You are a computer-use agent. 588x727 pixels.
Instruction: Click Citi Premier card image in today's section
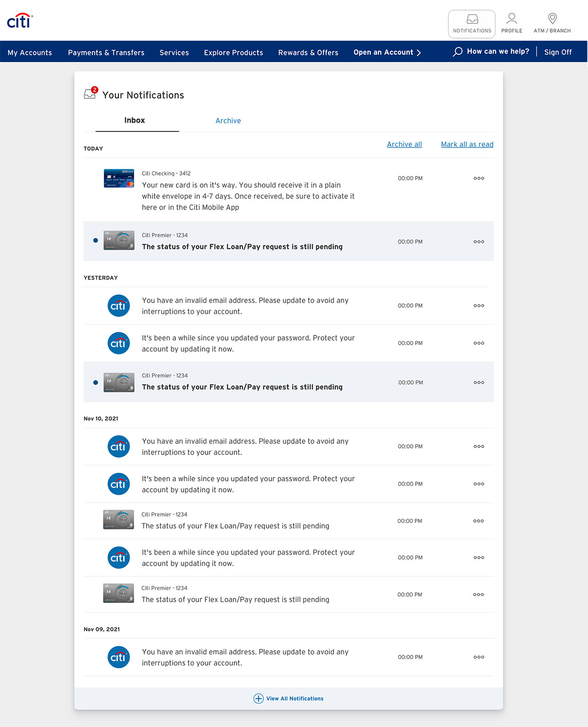click(119, 240)
